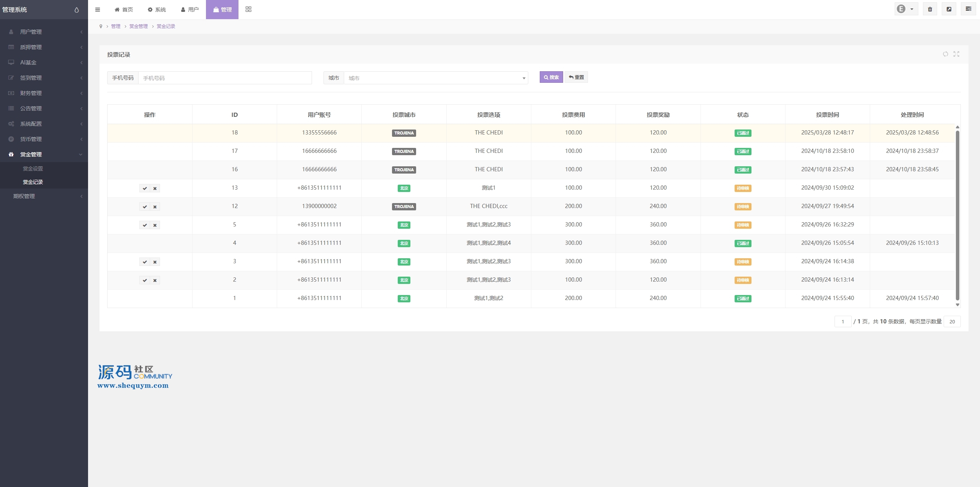Refresh the 投票记录 panel

click(x=946, y=54)
